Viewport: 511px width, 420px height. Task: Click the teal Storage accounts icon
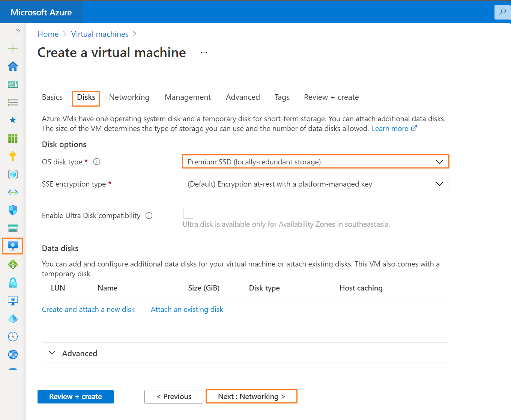pyautogui.click(x=13, y=228)
